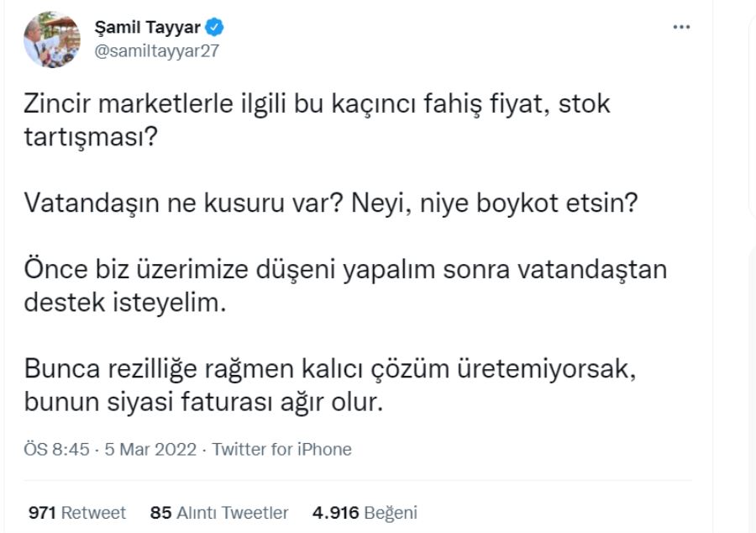
Task: Select the paragraph starting Önce biz üzerimize
Action: coord(345,286)
